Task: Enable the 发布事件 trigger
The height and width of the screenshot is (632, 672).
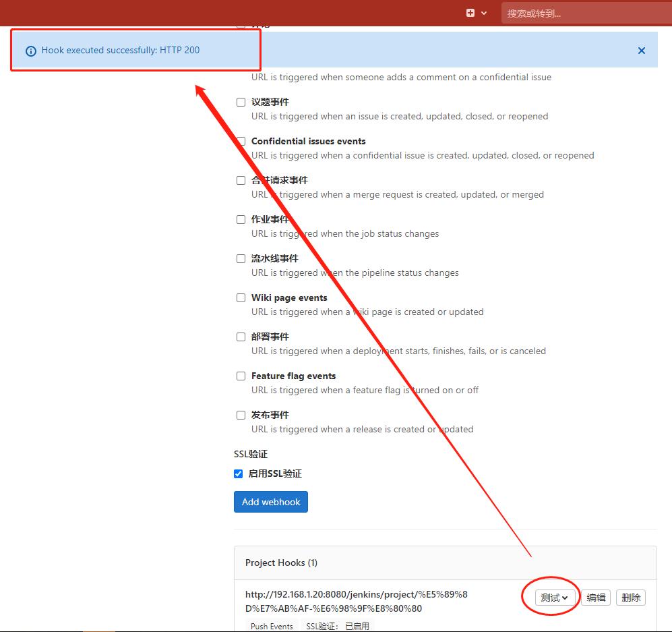Action: click(x=241, y=415)
